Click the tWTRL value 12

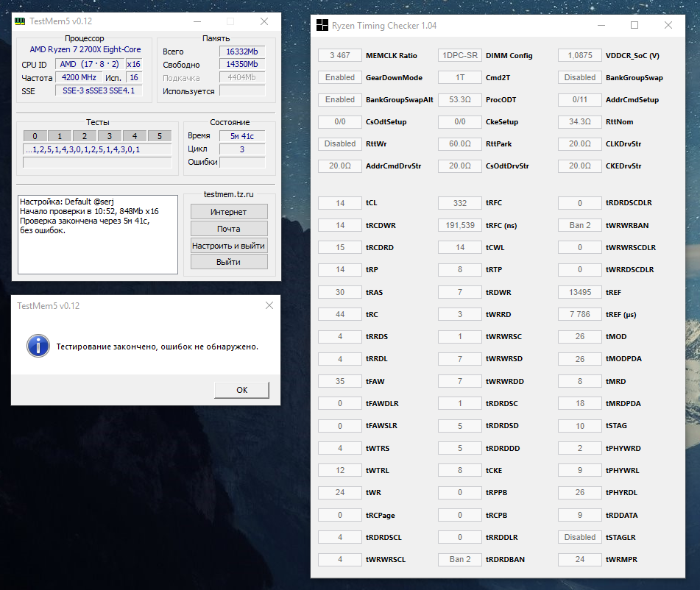(340, 470)
